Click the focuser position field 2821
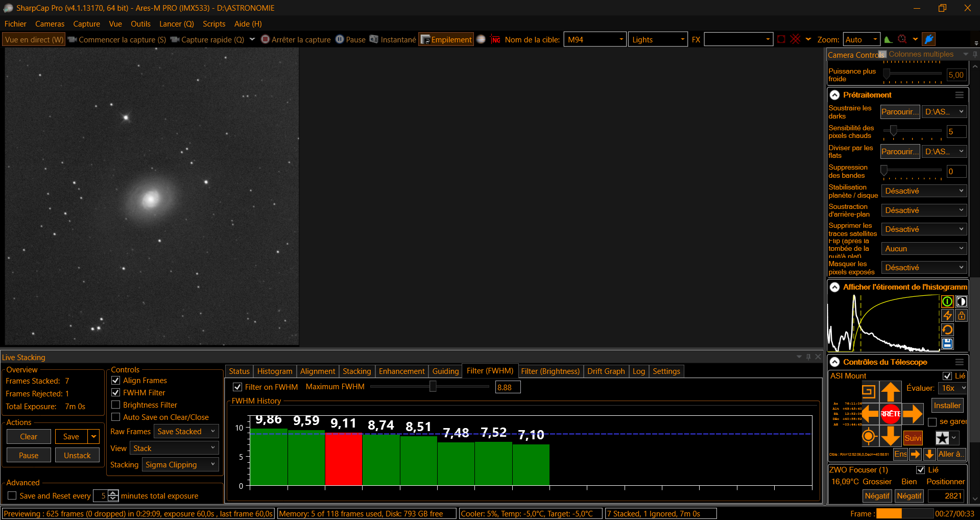The width and height of the screenshot is (980, 520). click(x=946, y=496)
